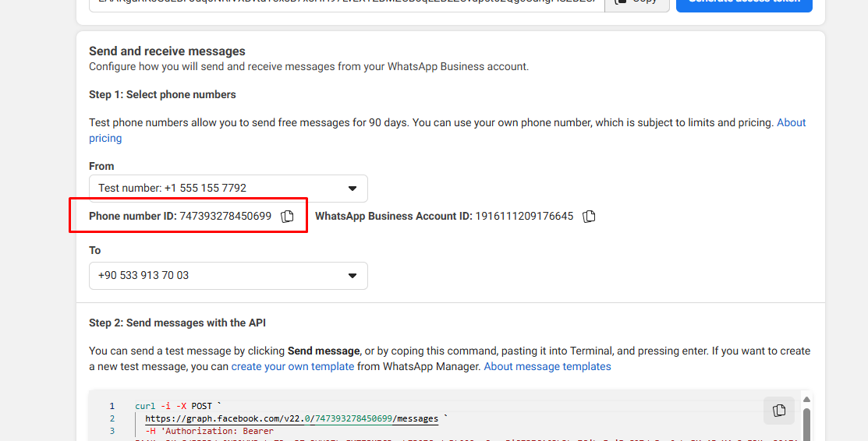Click the Step 1: Select phone numbers heading

(x=162, y=94)
